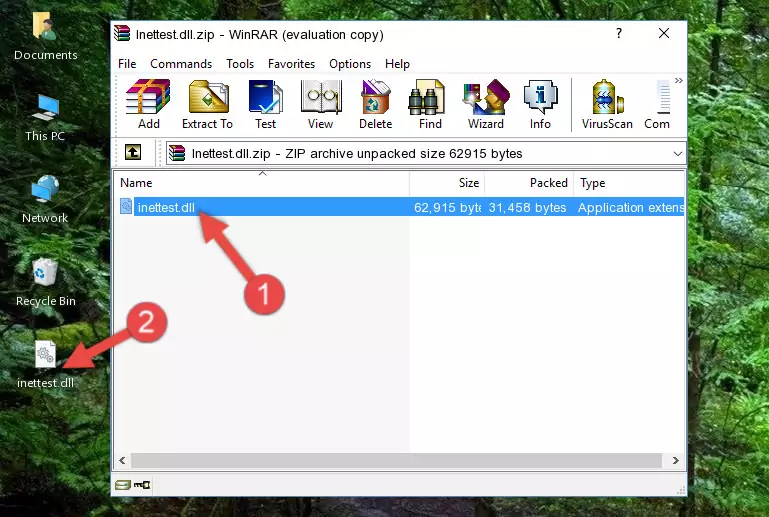Sort by the Type column header
The width and height of the screenshot is (769, 517).
pyautogui.click(x=629, y=182)
